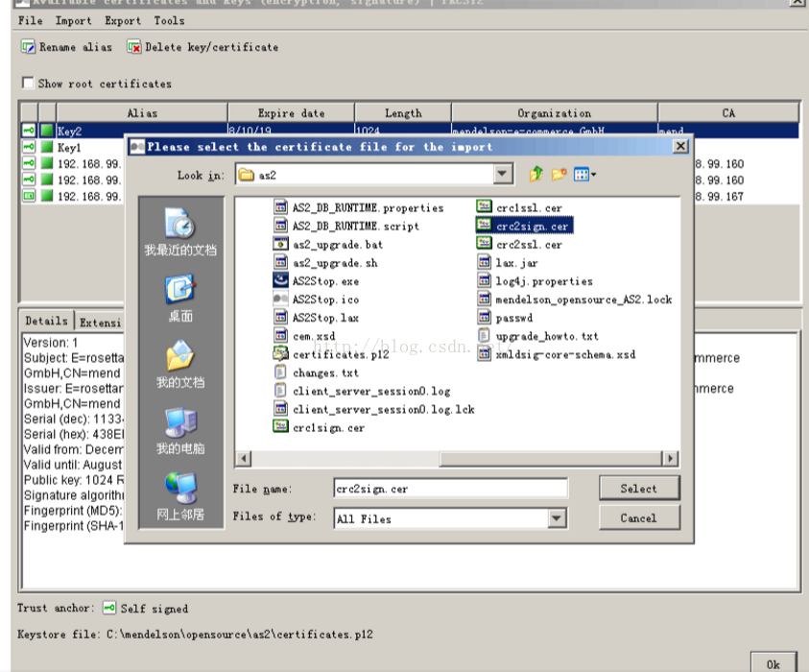This screenshot has width=809, height=672.
Task: Click the Delete key/certificate icon
Action: coord(134,47)
